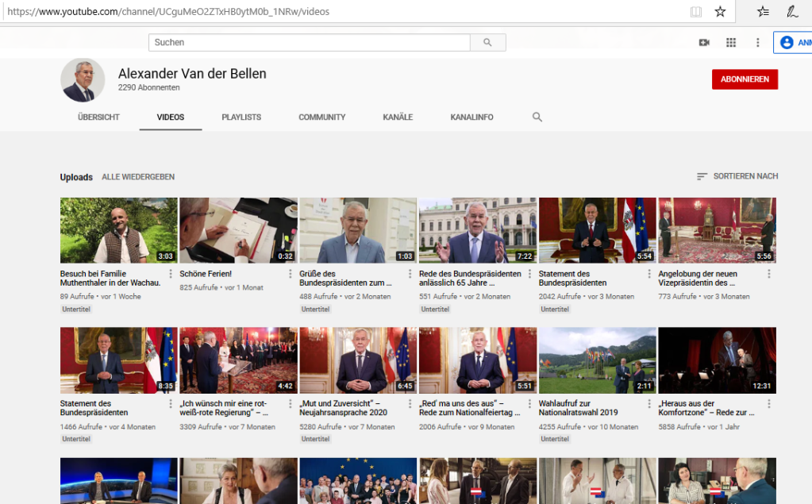The image size is (812, 504).
Task: Click the search magnifier button
Action: click(487, 42)
